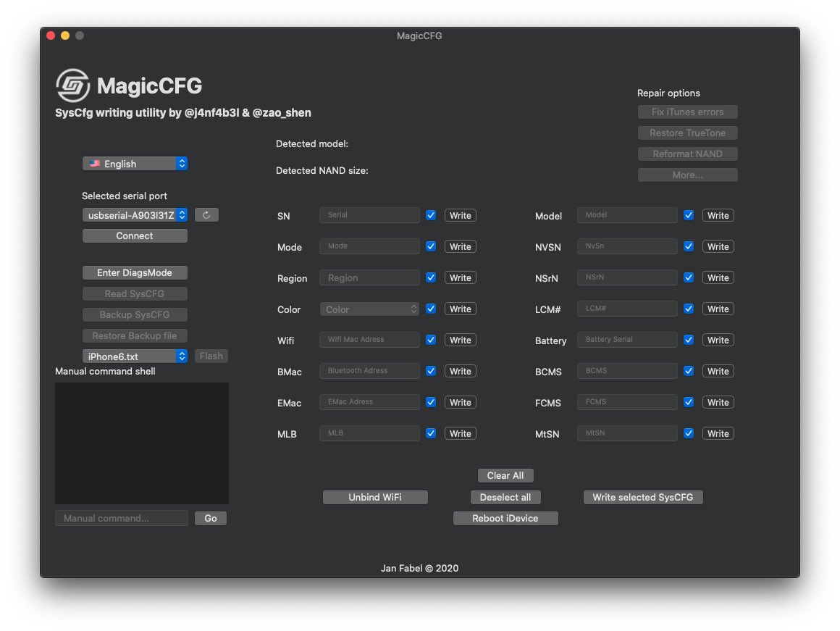
Task: Open the iPhone6.txt file dropdown
Action: 135,356
